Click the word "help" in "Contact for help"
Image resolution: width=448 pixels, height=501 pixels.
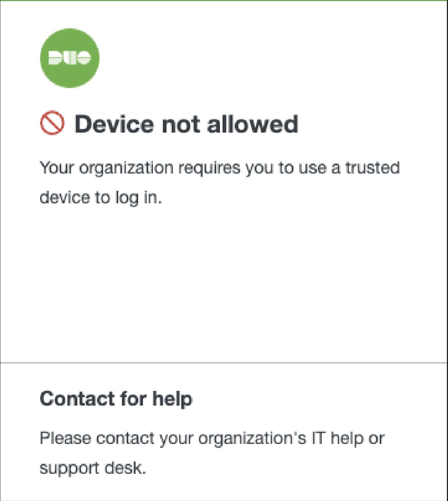click(x=172, y=400)
